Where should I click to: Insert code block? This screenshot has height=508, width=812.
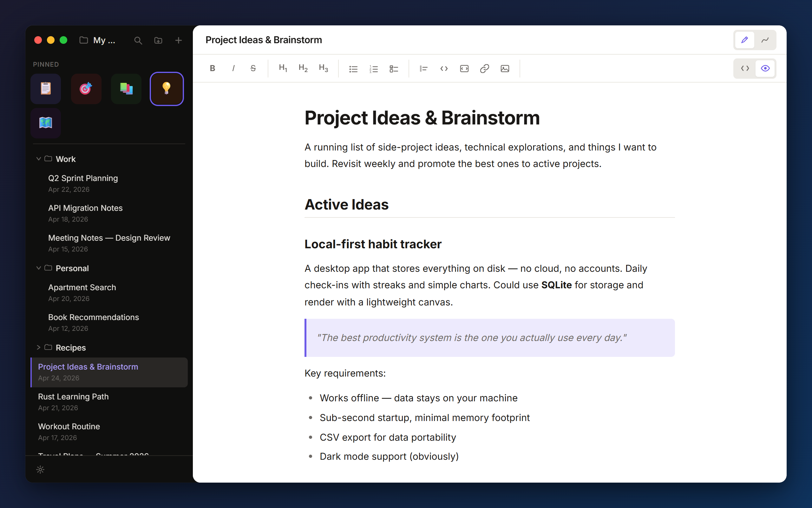pos(464,69)
